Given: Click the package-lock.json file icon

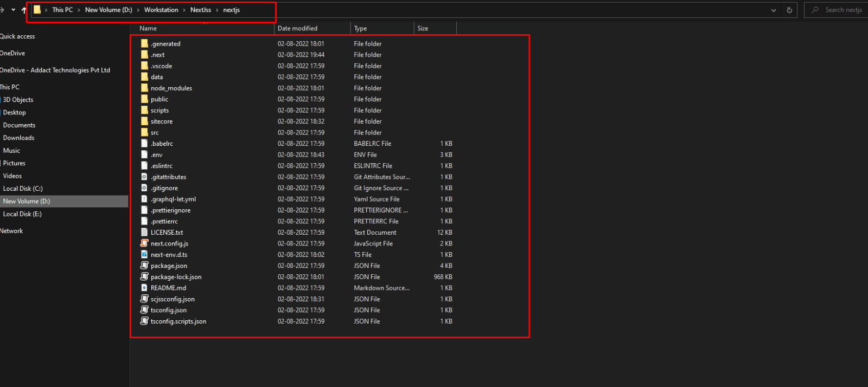Looking at the screenshot, I should click(x=144, y=277).
